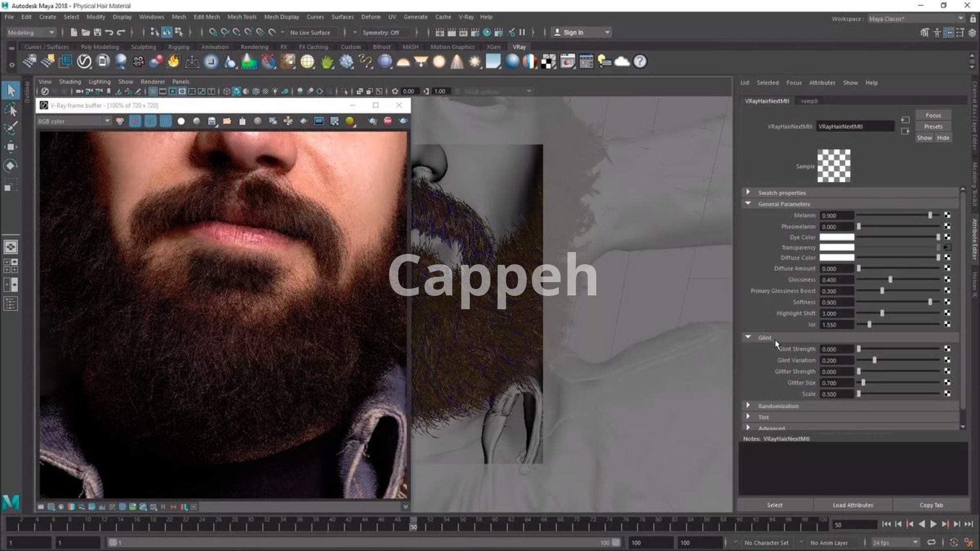This screenshot has width=980, height=551.
Task: Open the Modeling menu set dropdown
Action: pos(31,33)
